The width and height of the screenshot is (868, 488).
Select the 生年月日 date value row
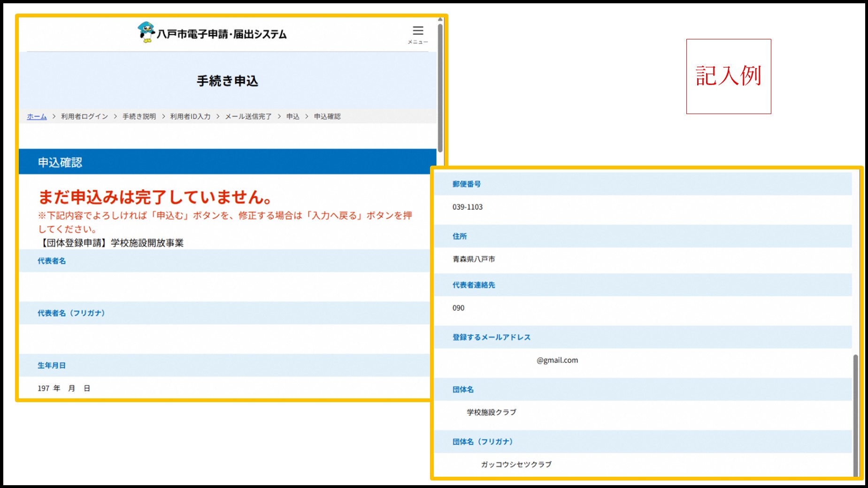(64, 388)
